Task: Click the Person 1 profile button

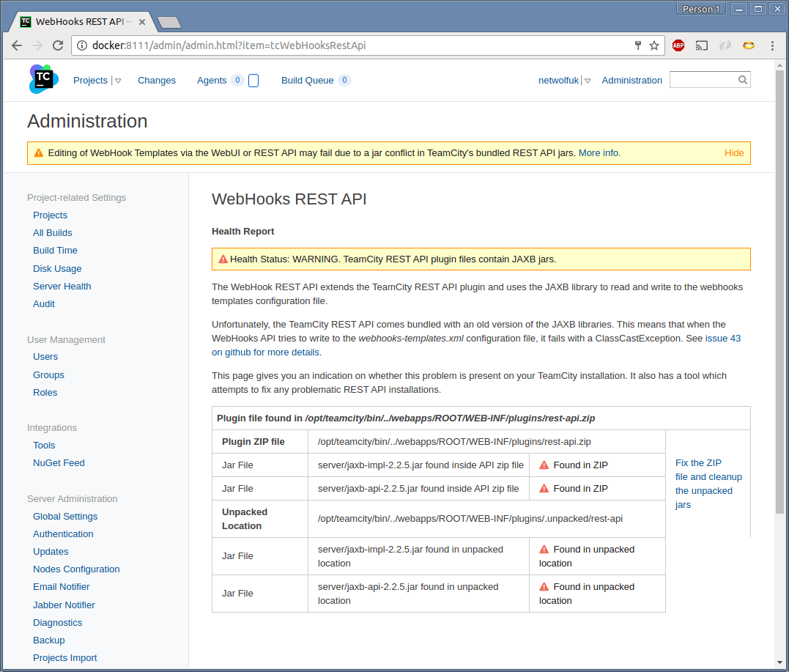Action: [x=701, y=9]
